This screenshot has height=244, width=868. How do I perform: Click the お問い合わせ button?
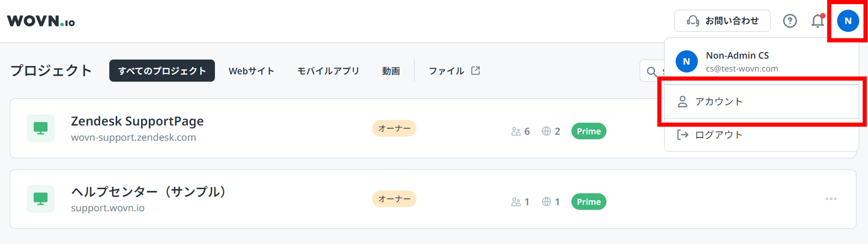click(x=722, y=20)
